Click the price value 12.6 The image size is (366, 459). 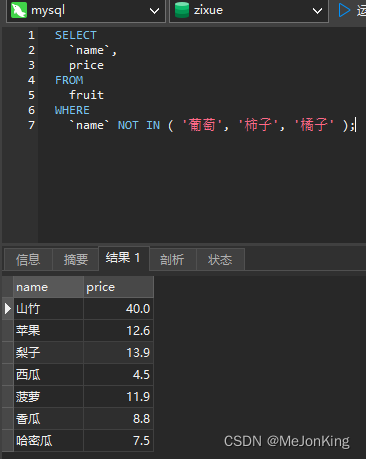pyautogui.click(x=138, y=331)
